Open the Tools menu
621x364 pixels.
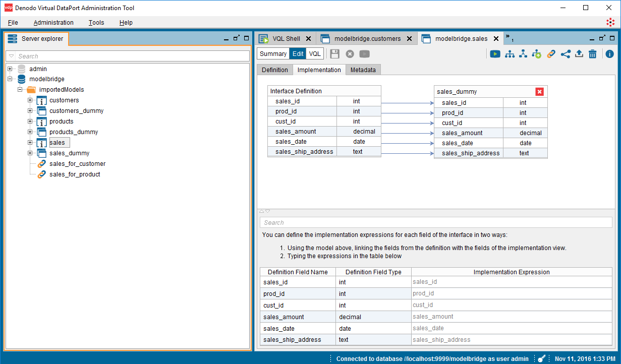click(x=96, y=23)
